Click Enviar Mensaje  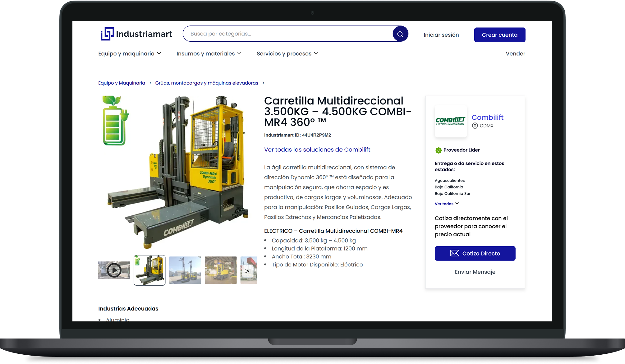point(475,272)
